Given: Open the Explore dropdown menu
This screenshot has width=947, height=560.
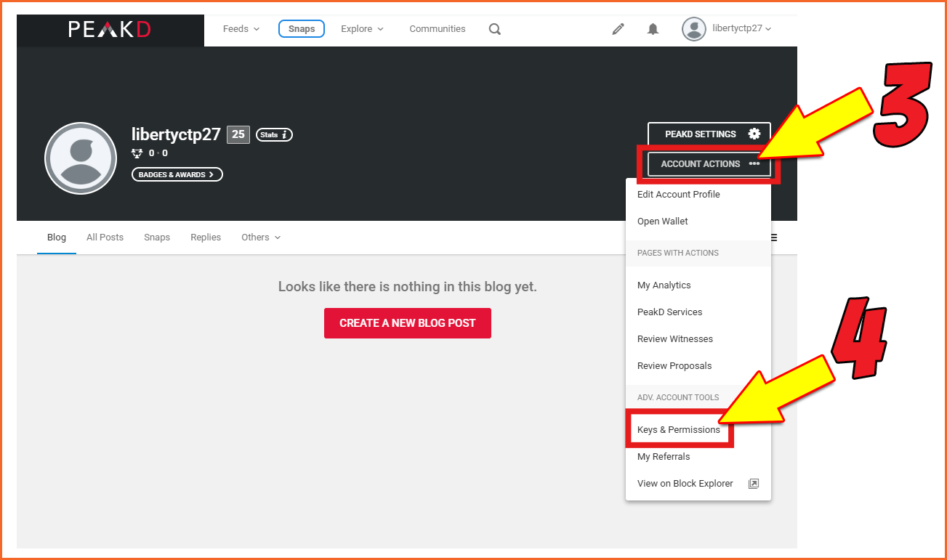Looking at the screenshot, I should click(x=363, y=29).
